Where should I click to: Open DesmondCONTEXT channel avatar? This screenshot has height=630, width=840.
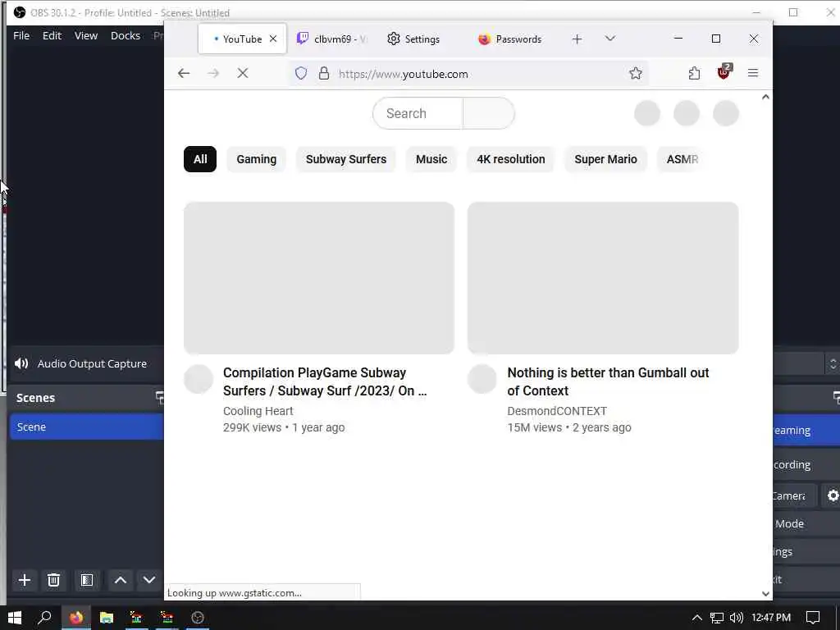[x=482, y=379]
